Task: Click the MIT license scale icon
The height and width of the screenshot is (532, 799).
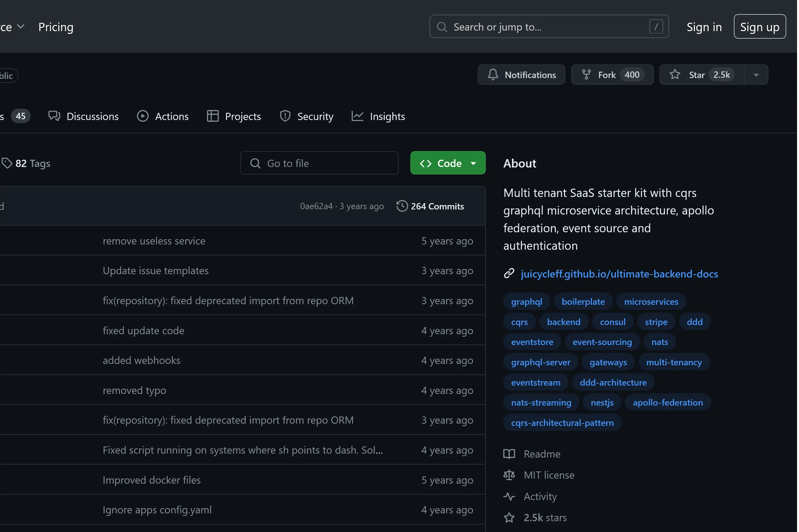Action: [x=509, y=475]
